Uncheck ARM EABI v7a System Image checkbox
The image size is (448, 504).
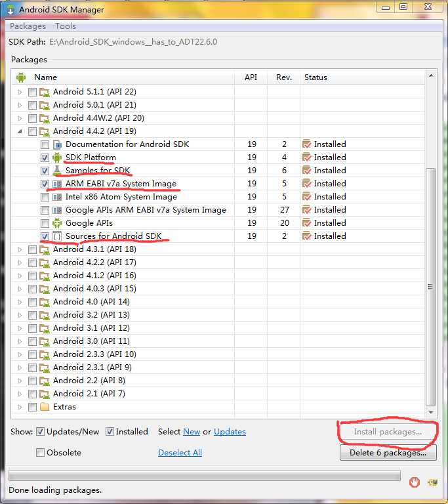point(45,184)
